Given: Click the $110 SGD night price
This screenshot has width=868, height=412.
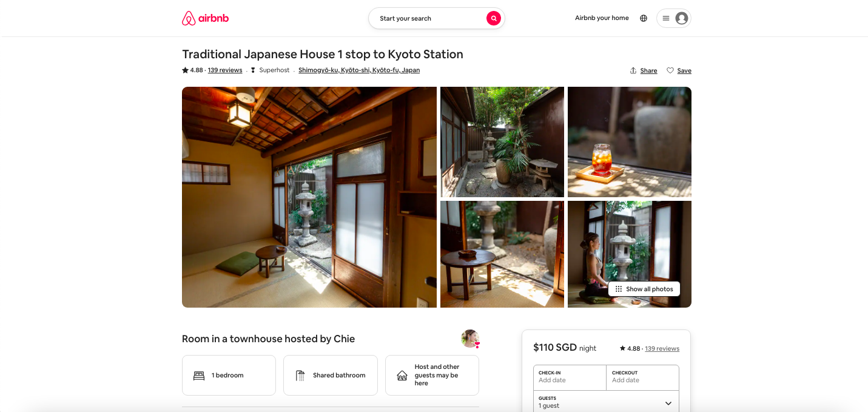Looking at the screenshot, I should click(565, 348).
